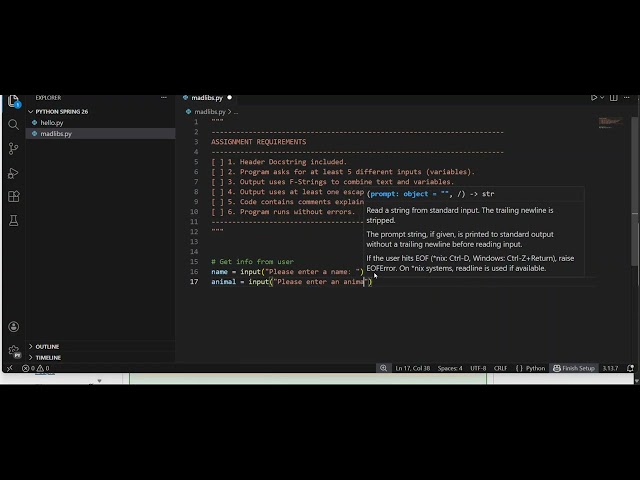This screenshot has width=640, height=480.
Task: Select Python interpreter 3.13.7
Action: pyautogui.click(x=610, y=368)
